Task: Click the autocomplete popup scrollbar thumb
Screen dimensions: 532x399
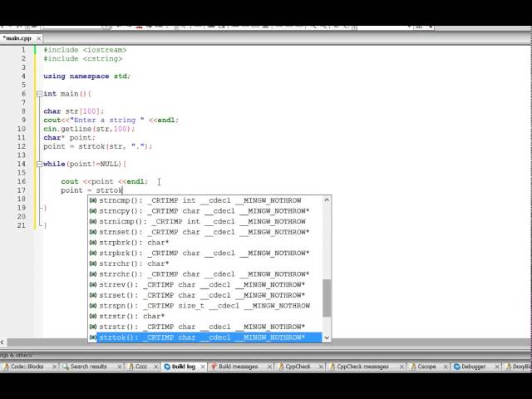Action: click(327, 298)
